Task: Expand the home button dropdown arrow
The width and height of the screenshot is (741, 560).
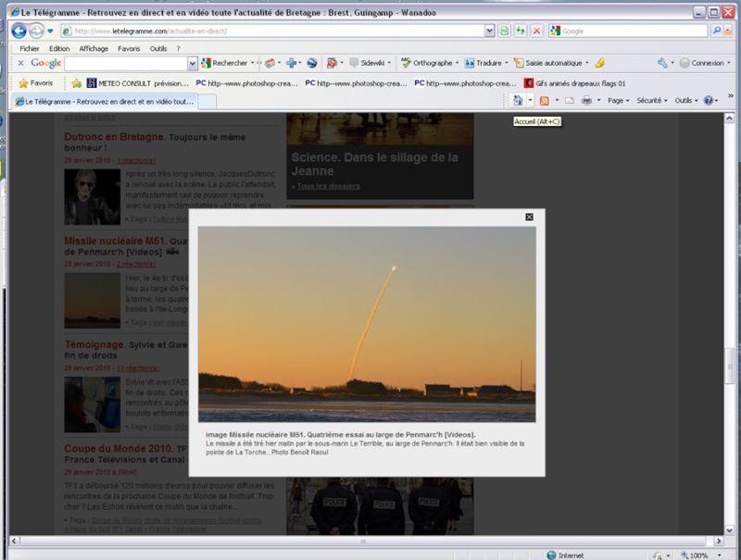Action: point(530,101)
